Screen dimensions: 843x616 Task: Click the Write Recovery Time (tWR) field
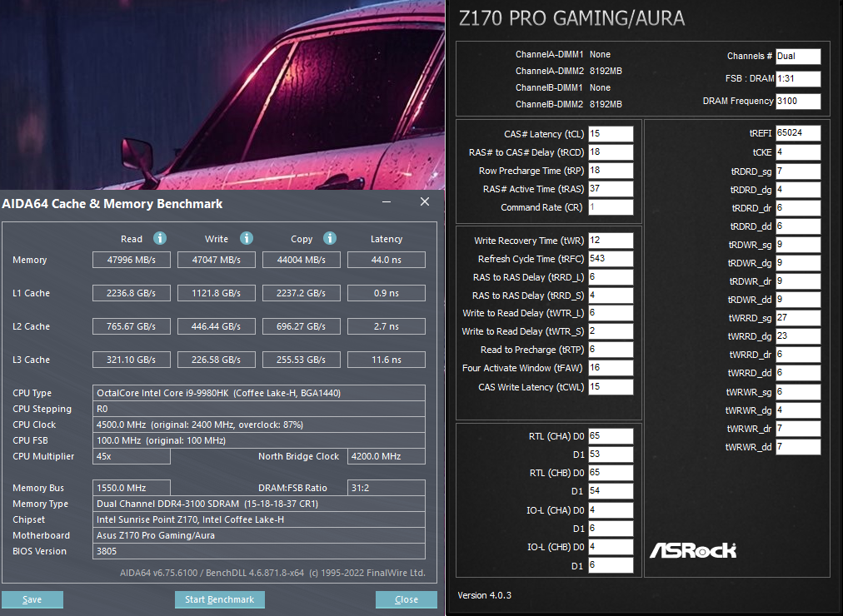(611, 240)
